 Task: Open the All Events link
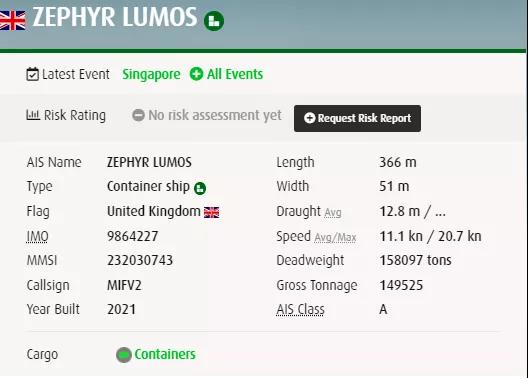click(x=235, y=74)
